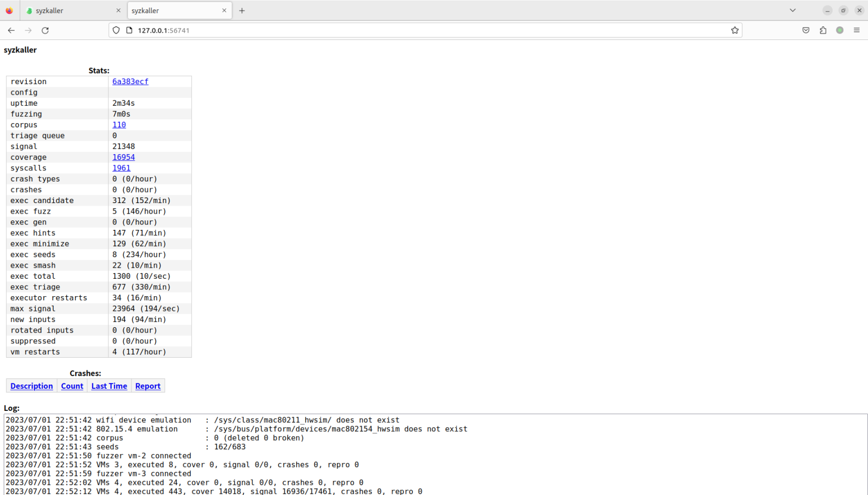868x495 pixels.
Task: Open the corpus link 110
Action: 119,125
